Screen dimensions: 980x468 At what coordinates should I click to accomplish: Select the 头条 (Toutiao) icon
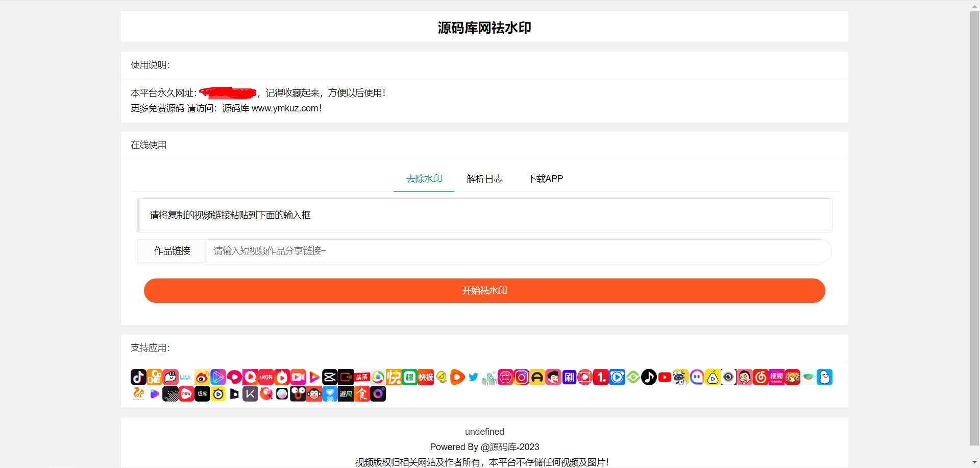[x=362, y=377]
